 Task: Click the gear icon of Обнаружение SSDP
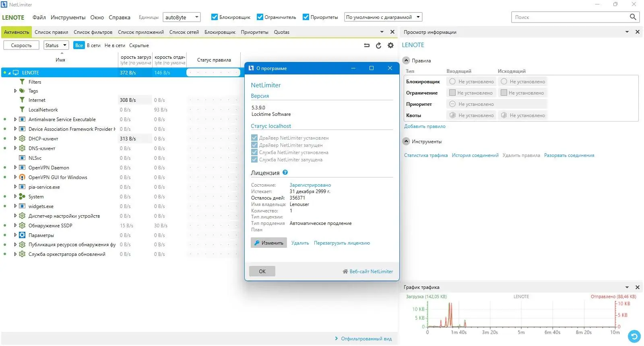[22, 225]
